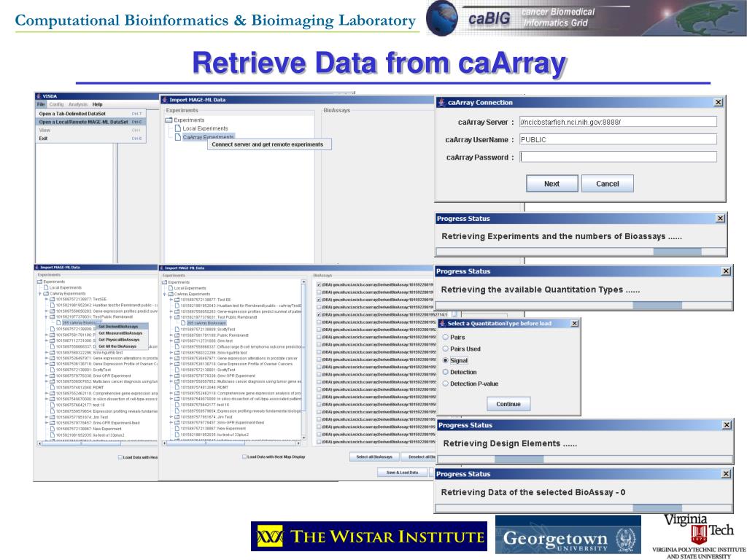
Task: Click The Wistar Institute logo
Action: [368, 536]
